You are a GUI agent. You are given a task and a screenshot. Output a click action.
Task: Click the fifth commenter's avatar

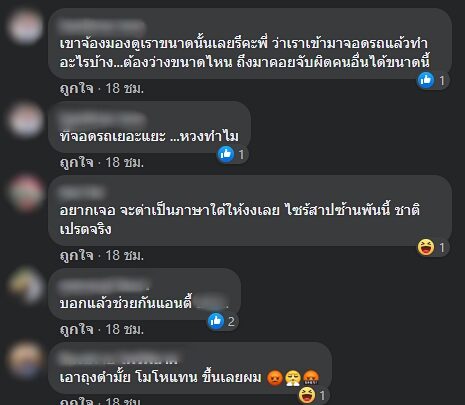pos(26,361)
